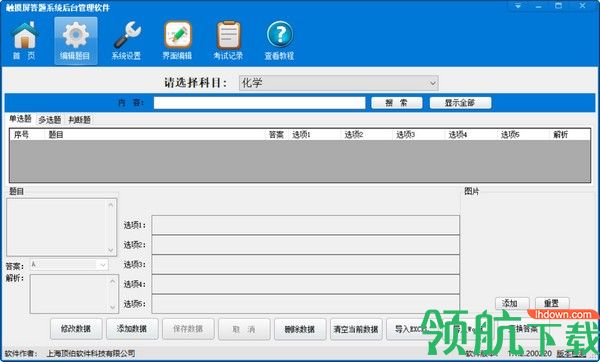
Task: Click the 题目 text area scroll-down arrow
Action: click(x=111, y=250)
